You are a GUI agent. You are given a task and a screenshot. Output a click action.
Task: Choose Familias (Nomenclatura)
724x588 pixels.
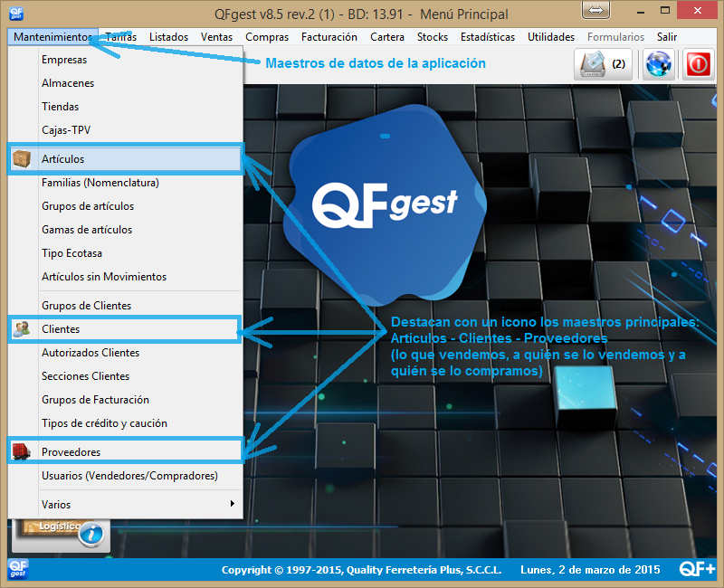[125, 183]
